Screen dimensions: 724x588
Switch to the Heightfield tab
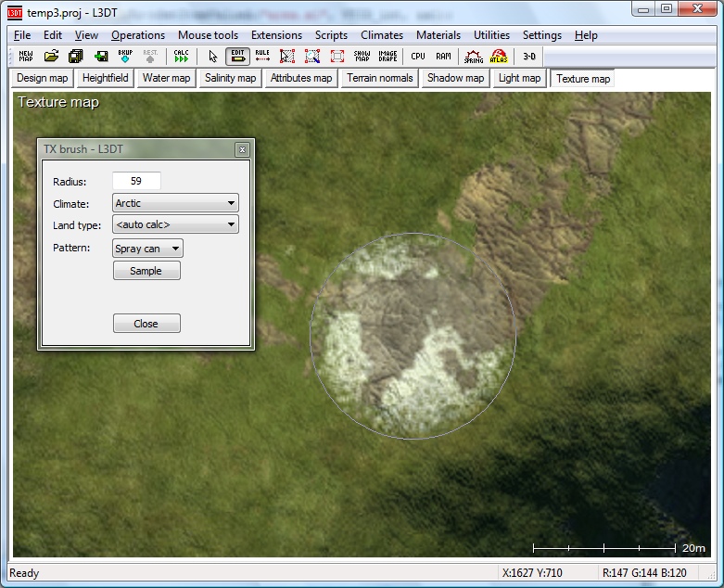point(105,79)
